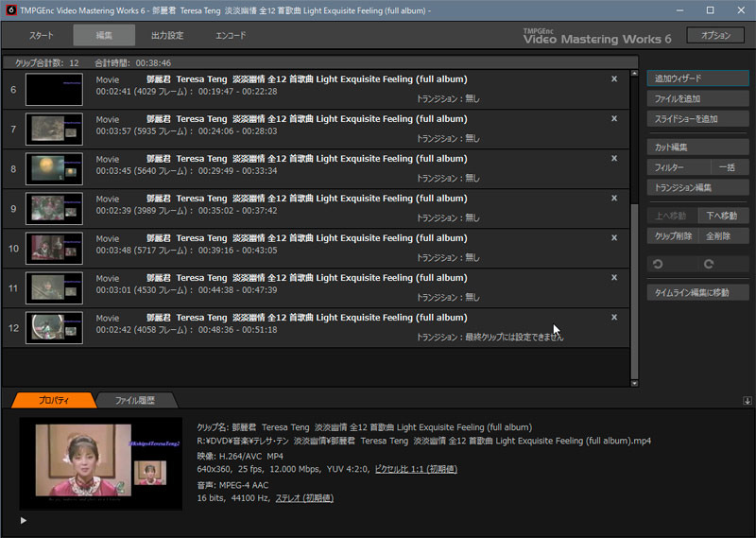Click clip 6 transition setting 無し

472,99
